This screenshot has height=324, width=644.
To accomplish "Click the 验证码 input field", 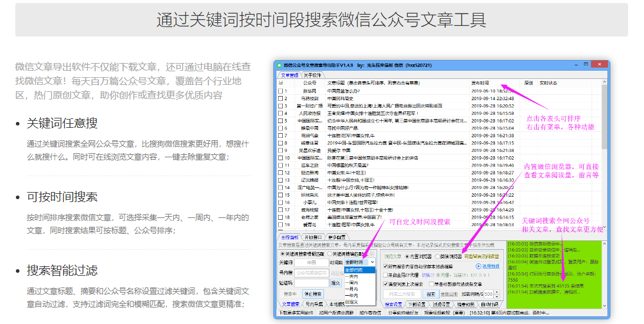I will (311, 283).
